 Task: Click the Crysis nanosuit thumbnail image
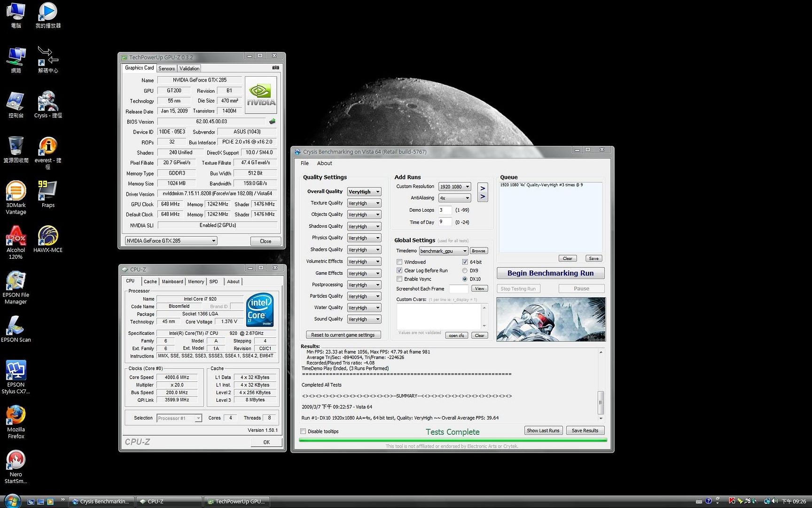click(551, 319)
